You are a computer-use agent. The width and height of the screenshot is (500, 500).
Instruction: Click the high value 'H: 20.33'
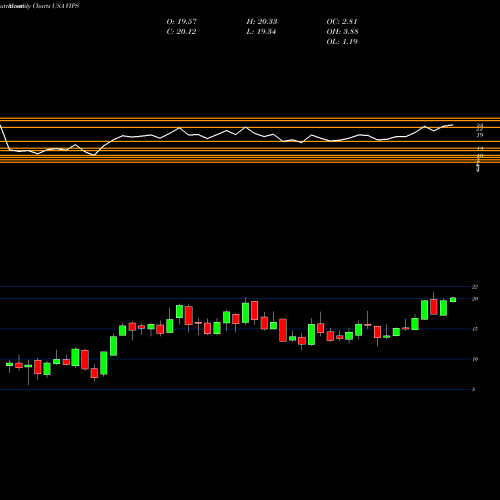(262, 22)
